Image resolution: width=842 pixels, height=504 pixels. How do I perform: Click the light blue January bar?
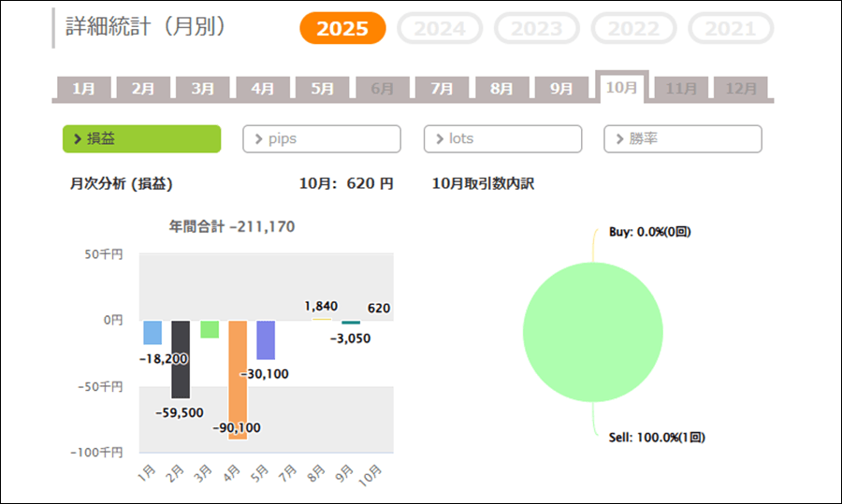coord(152,332)
